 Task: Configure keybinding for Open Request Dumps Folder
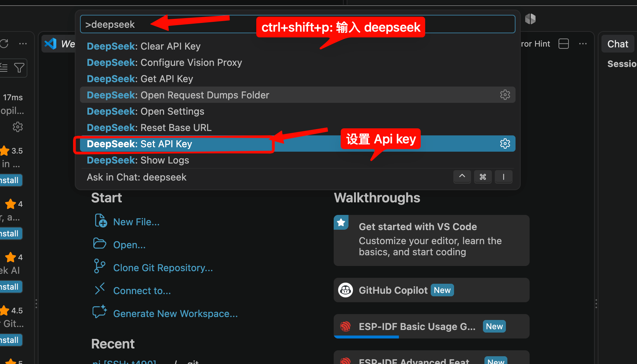pyautogui.click(x=505, y=95)
